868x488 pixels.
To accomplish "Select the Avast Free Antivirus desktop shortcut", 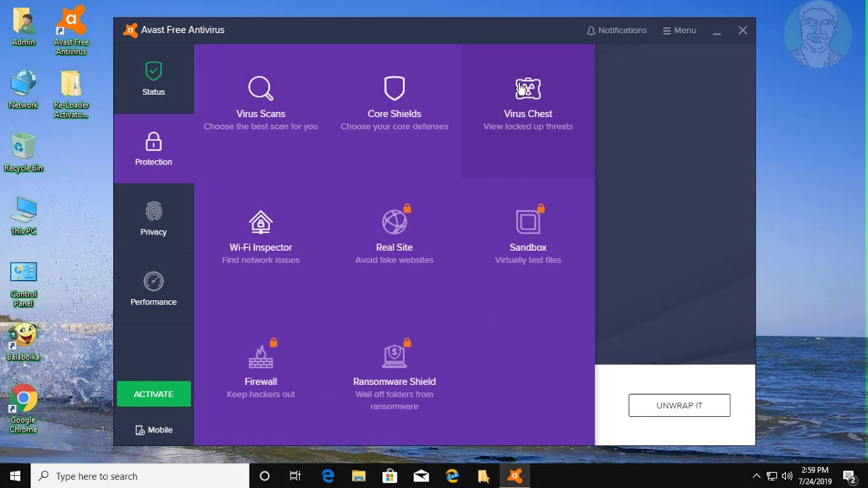I will [x=71, y=31].
